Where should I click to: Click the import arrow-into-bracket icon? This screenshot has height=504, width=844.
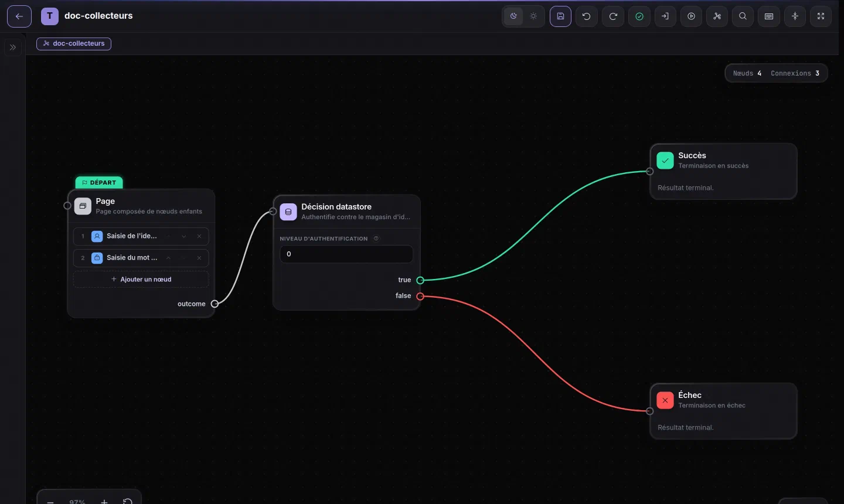665,16
